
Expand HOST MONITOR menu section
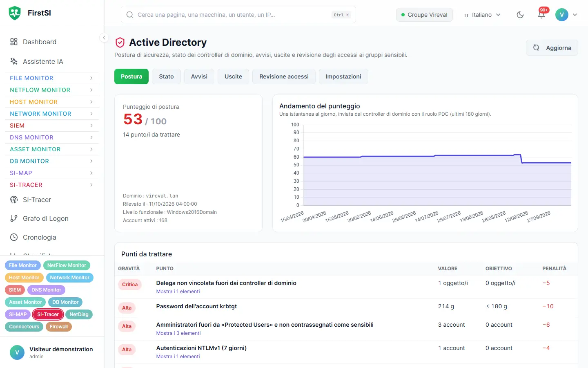click(x=52, y=102)
